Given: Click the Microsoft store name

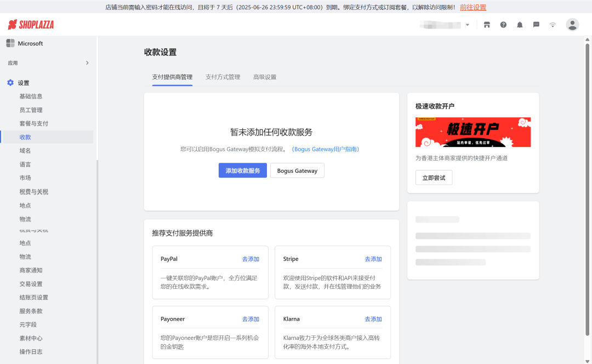Looking at the screenshot, I should point(30,43).
